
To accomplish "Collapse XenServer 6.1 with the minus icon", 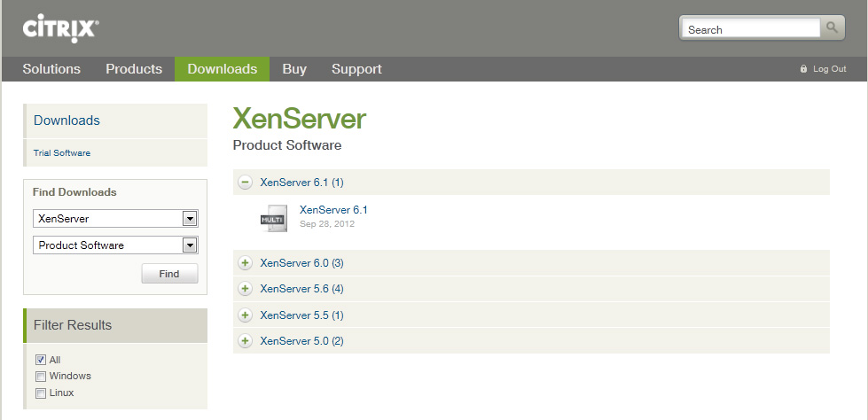I will (x=245, y=182).
